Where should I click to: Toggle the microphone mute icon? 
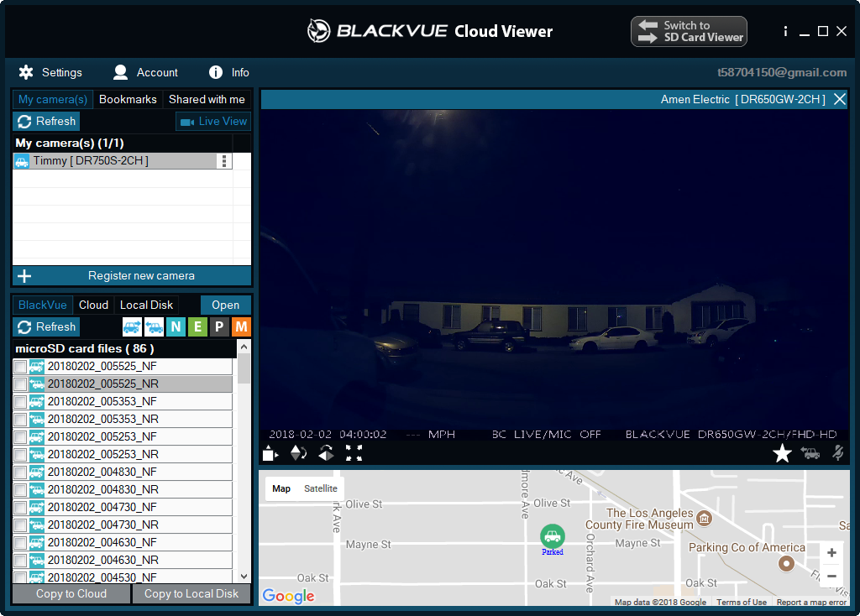[x=837, y=453]
